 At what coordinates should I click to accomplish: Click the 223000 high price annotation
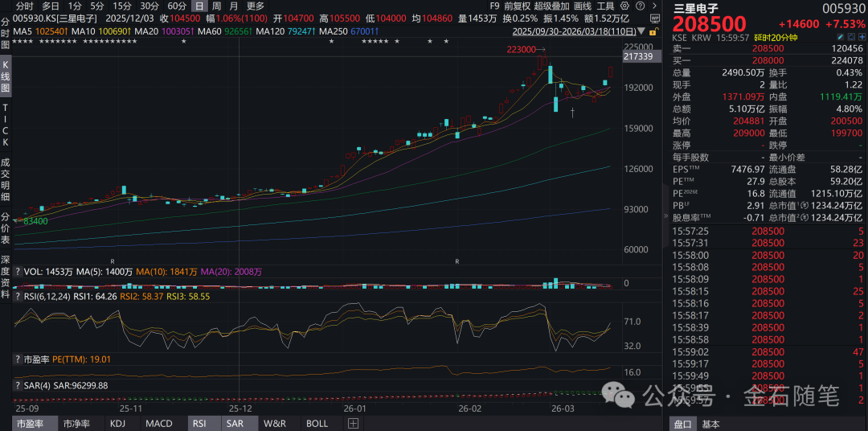tap(522, 49)
